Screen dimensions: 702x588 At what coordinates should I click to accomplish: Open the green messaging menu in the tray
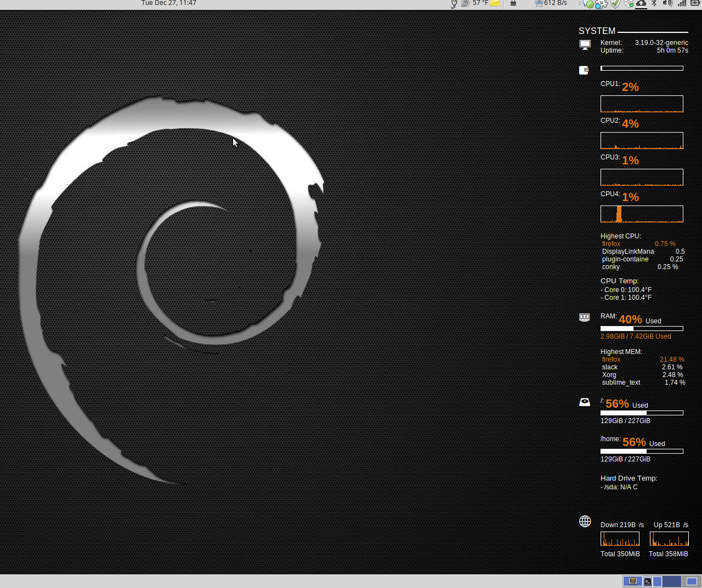(x=588, y=4)
